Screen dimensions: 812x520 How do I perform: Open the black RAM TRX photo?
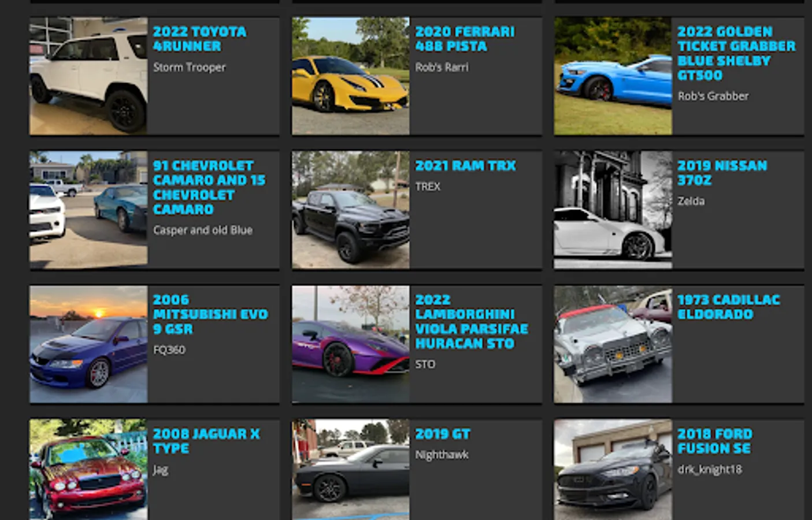click(x=351, y=210)
